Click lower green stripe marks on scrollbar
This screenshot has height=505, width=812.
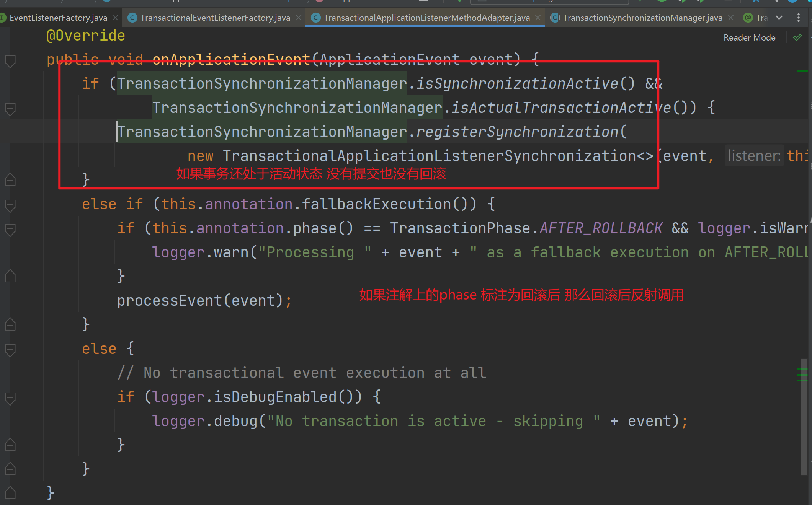(802, 375)
